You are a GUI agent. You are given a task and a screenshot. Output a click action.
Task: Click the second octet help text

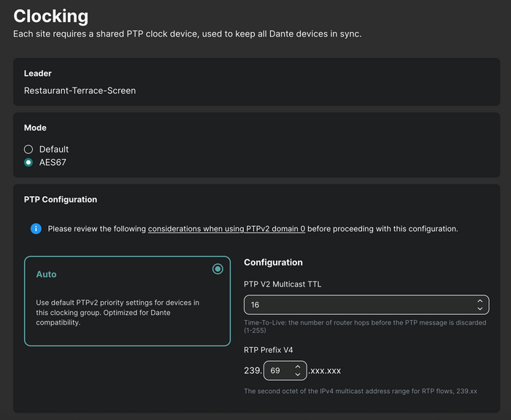pos(361,391)
